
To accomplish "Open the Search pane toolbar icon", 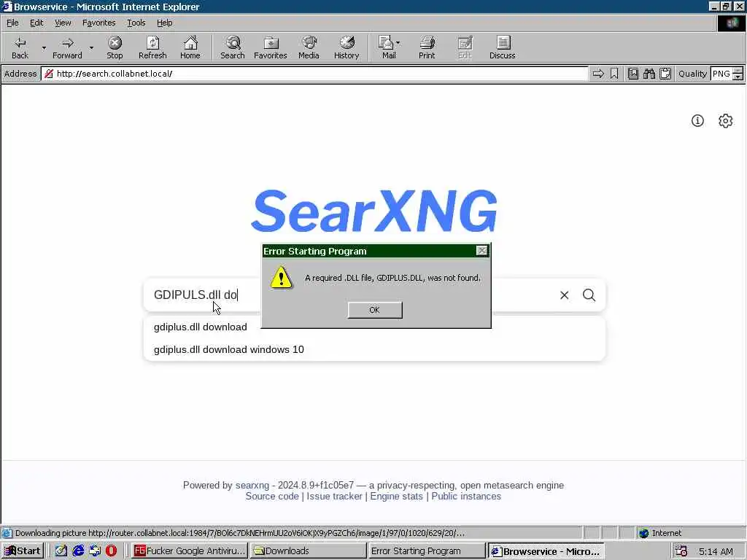I will [233, 47].
